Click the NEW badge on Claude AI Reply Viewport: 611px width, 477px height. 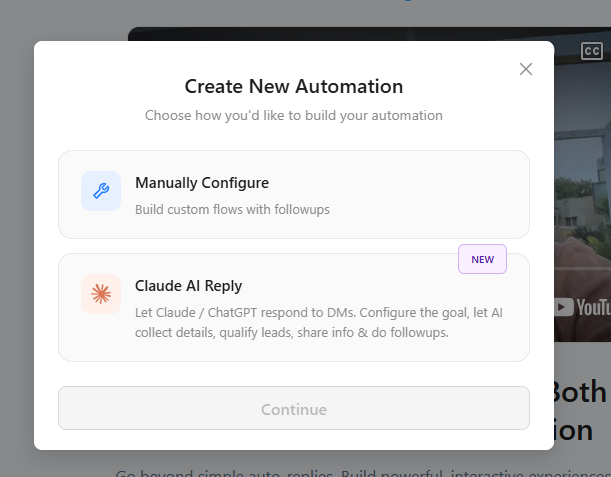482,259
